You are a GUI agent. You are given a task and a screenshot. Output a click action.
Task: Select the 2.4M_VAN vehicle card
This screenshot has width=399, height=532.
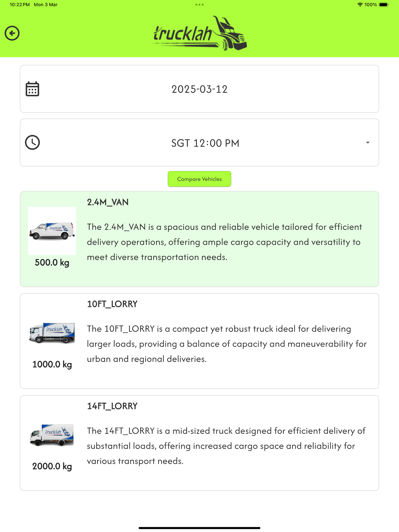tap(199, 239)
